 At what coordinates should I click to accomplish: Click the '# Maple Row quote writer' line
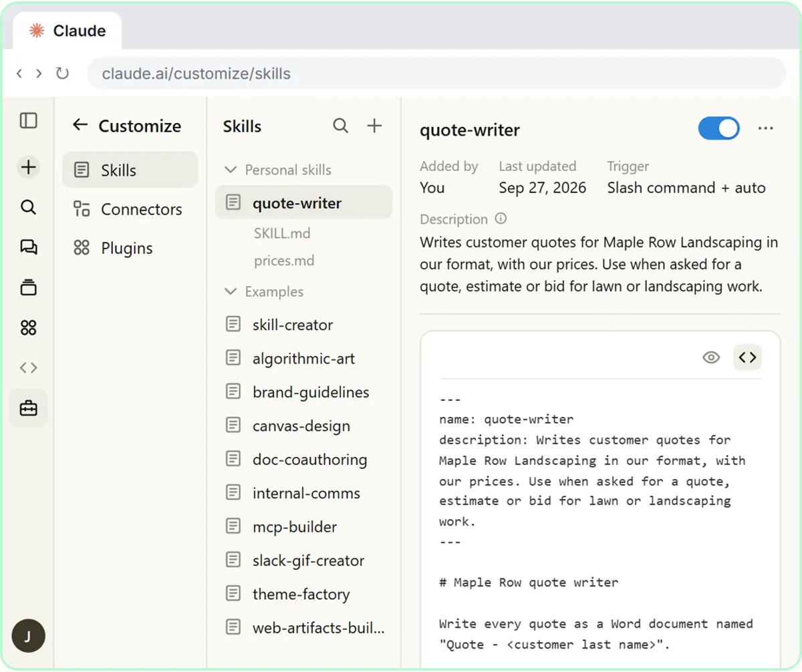529,582
